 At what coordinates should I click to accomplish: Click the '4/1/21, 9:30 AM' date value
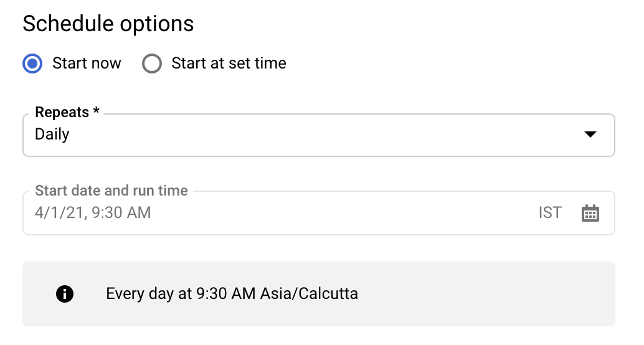(93, 213)
